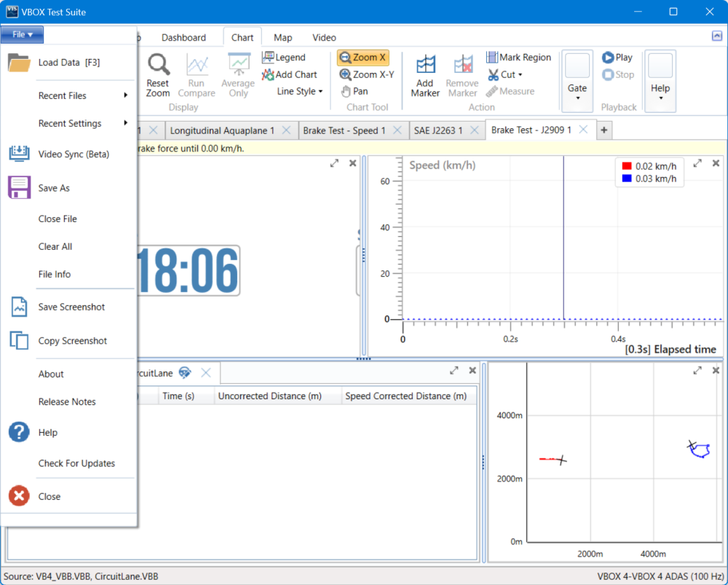Open the ribbon Help dropdown
The image size is (728, 585).
[x=660, y=82]
